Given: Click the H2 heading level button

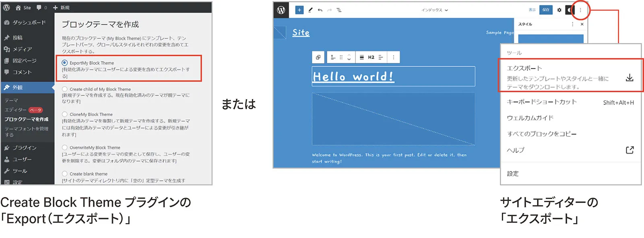Looking at the screenshot, I should (371, 57).
